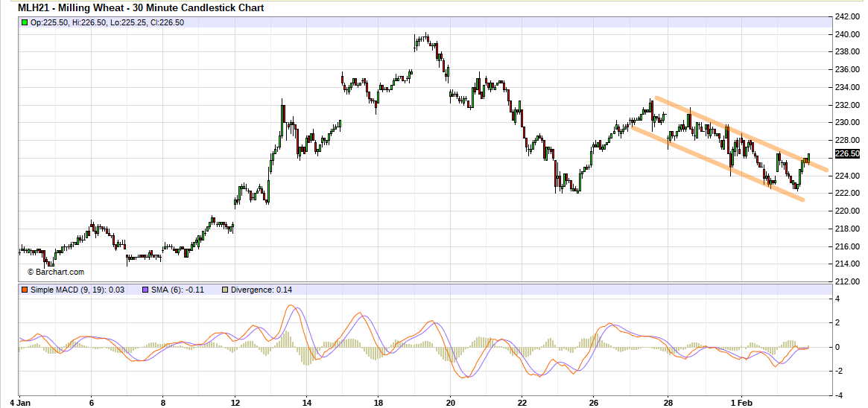This screenshot has height=408, width=868.
Task: Click the -4 MACD axis label
Action: (838, 395)
